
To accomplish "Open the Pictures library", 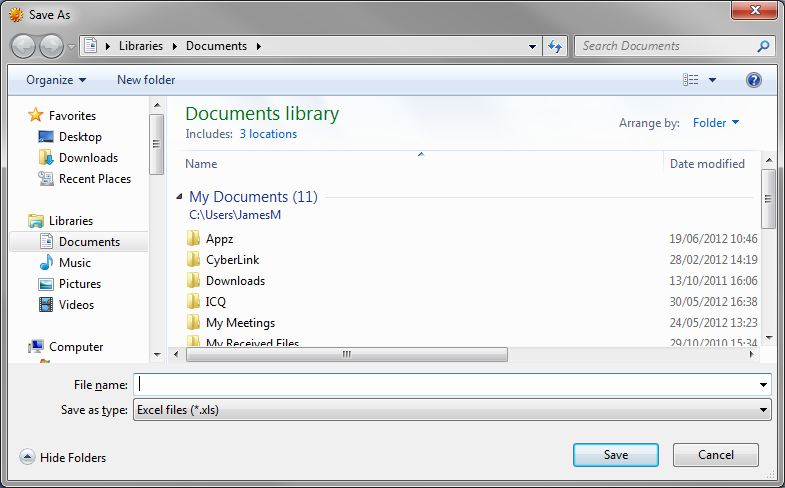I will tap(80, 284).
